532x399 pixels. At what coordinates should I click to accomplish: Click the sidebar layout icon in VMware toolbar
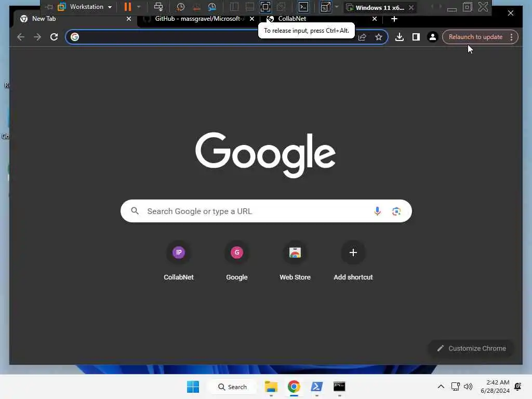pos(234,7)
